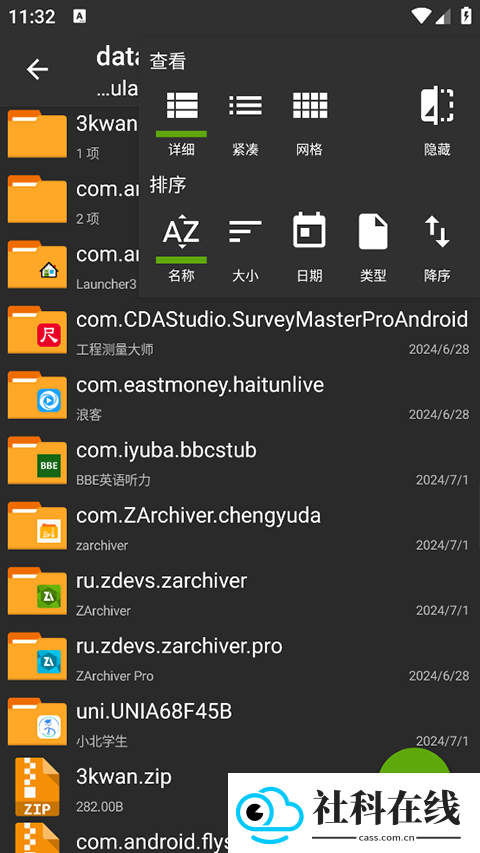The height and width of the screenshot is (853, 480).
Task: Tap the back arrow icon
Action: pyautogui.click(x=38, y=69)
